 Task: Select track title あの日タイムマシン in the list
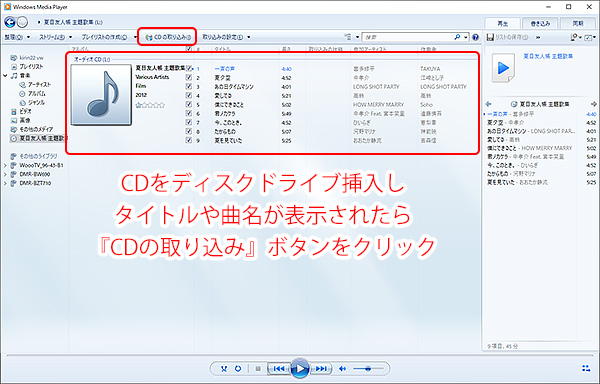pyautogui.click(x=234, y=87)
